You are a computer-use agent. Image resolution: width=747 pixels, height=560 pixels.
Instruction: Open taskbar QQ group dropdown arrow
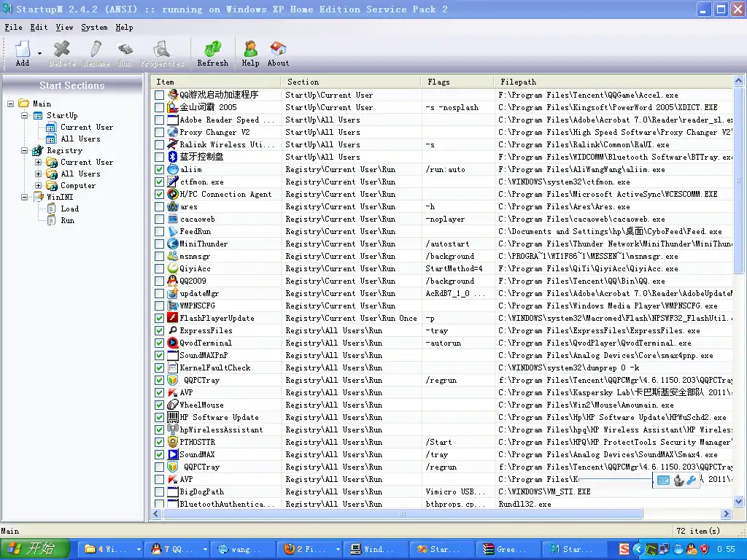pos(205,549)
